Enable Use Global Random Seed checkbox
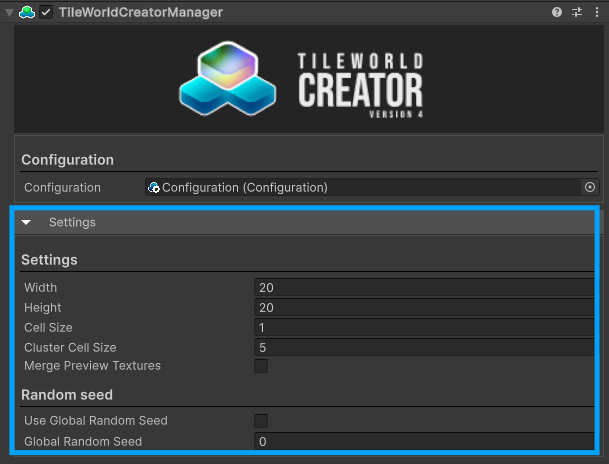 [261, 421]
